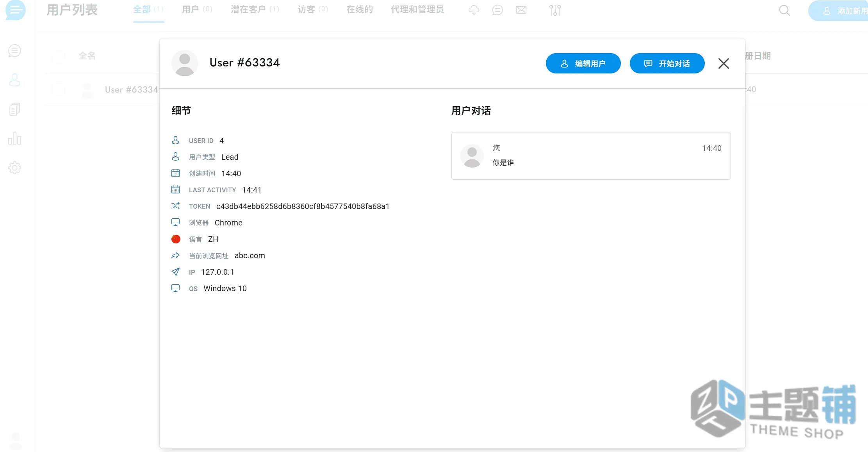Click the OS monitor icon
Viewport: 868px width, 452px height.
pyautogui.click(x=176, y=288)
